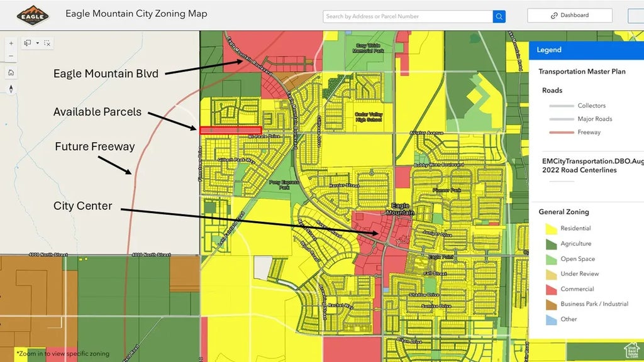Viewport: 644px width, 362px height.
Task: Click the Pony Express Park area on map
Action: pyautogui.click(x=279, y=185)
